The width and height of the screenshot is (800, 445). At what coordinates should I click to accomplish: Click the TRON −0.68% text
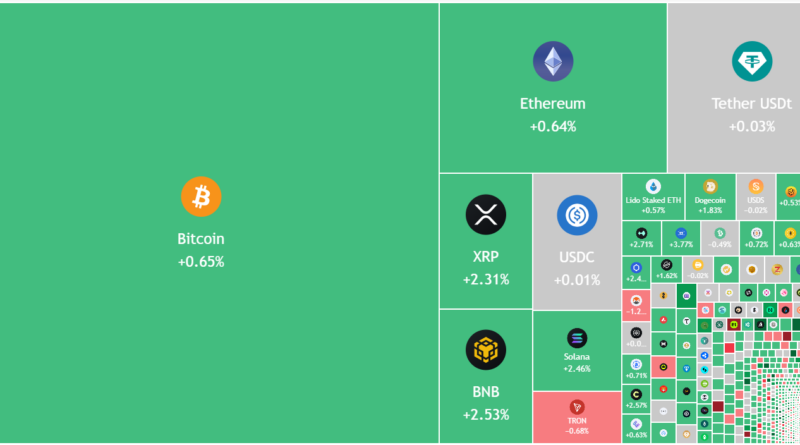coord(576,432)
